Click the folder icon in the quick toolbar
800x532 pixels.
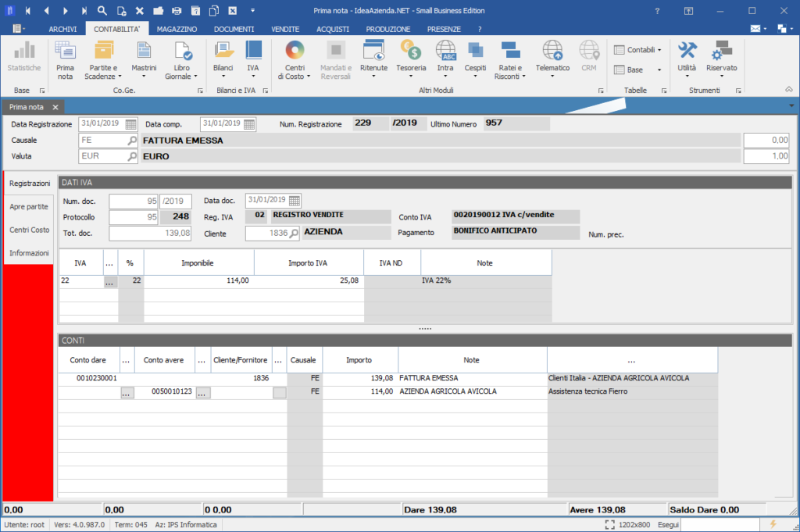(x=158, y=11)
